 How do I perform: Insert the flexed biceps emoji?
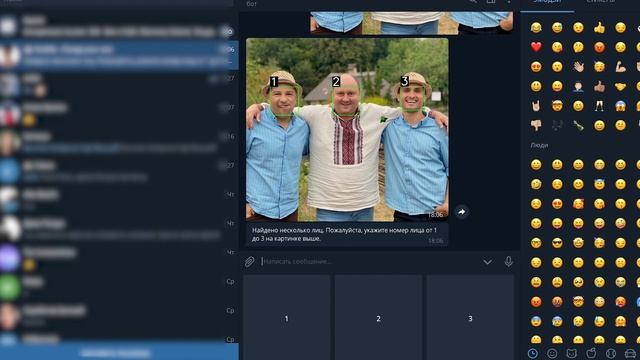(x=620, y=67)
